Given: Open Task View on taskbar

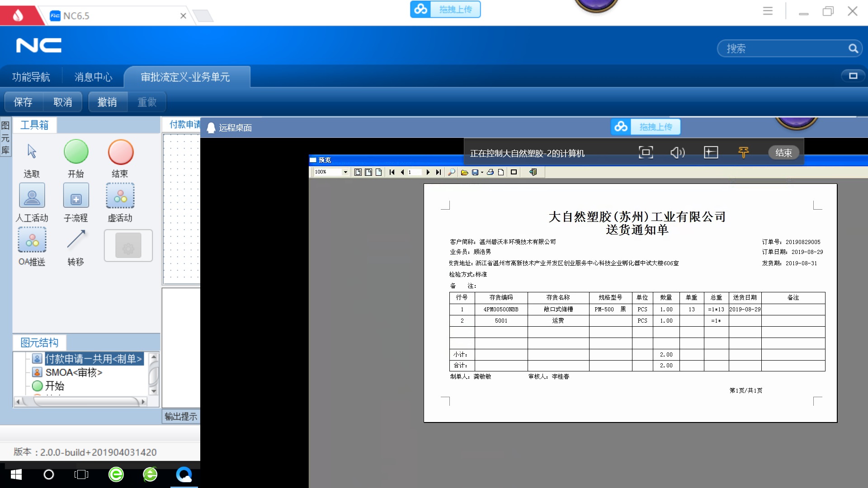Looking at the screenshot, I should pyautogui.click(x=81, y=474).
